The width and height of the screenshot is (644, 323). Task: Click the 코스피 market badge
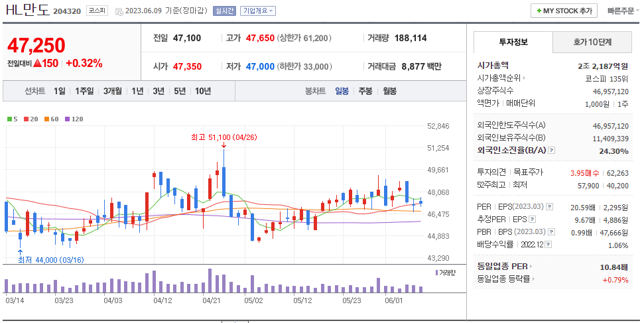click(x=97, y=11)
